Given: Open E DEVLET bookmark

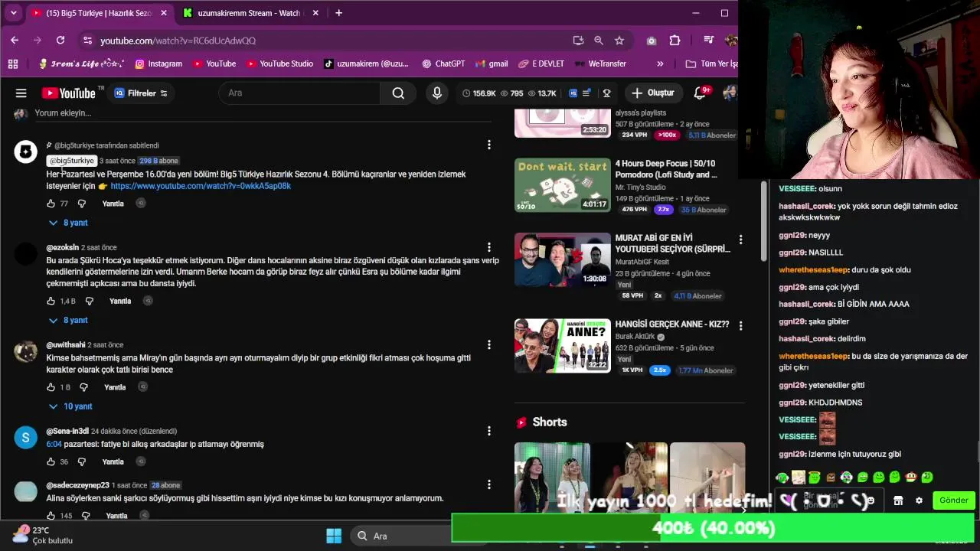Looking at the screenshot, I should 541,64.
